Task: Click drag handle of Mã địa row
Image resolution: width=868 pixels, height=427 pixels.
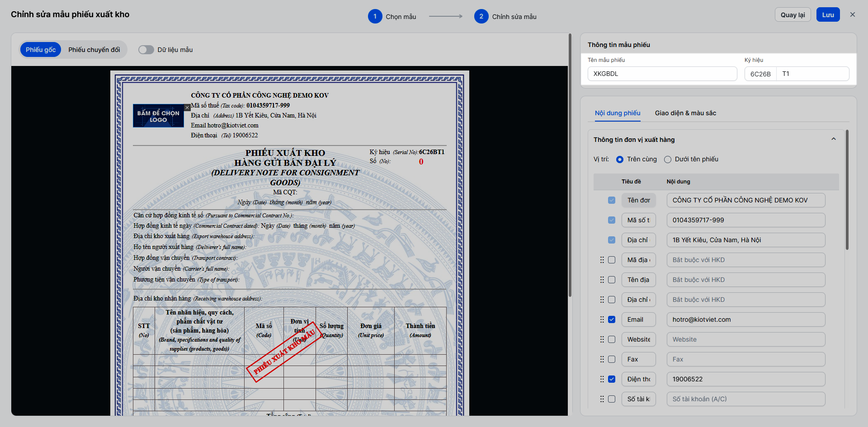Action: [602, 260]
